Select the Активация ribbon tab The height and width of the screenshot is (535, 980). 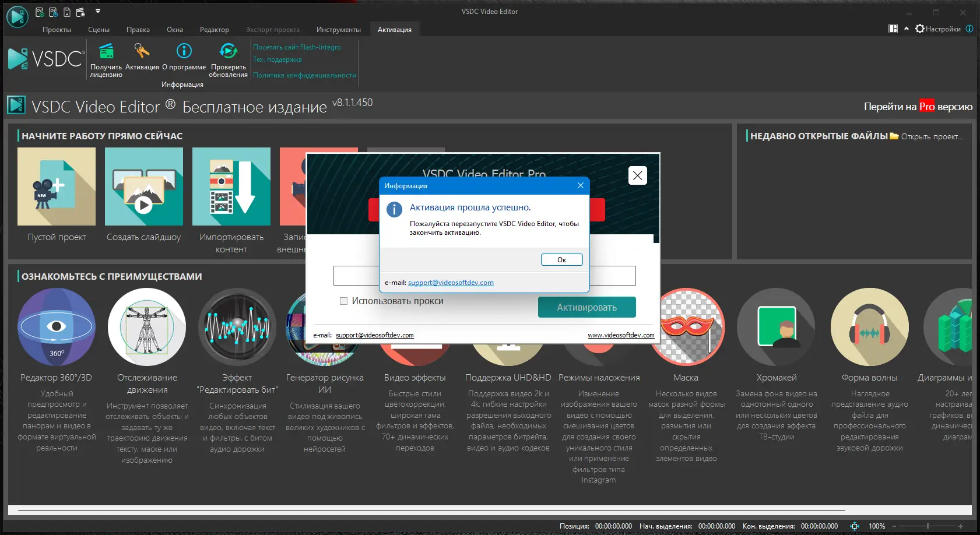(x=395, y=30)
